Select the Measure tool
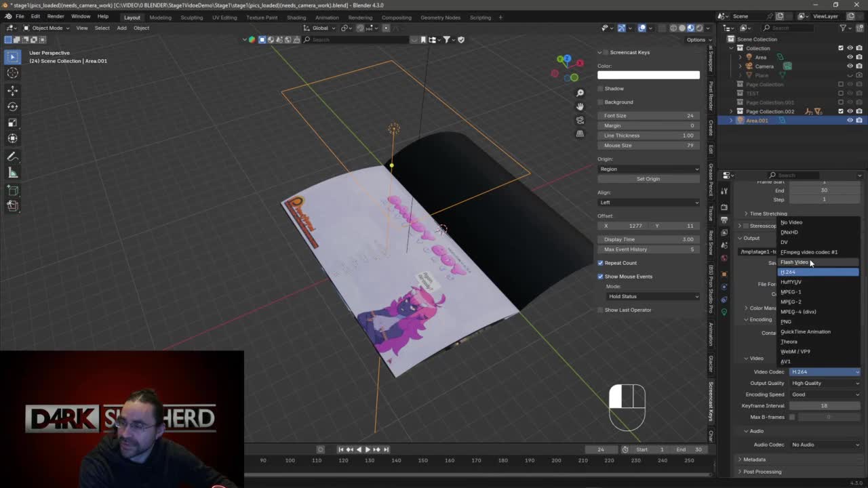Image resolution: width=868 pixels, height=488 pixels. [12, 173]
